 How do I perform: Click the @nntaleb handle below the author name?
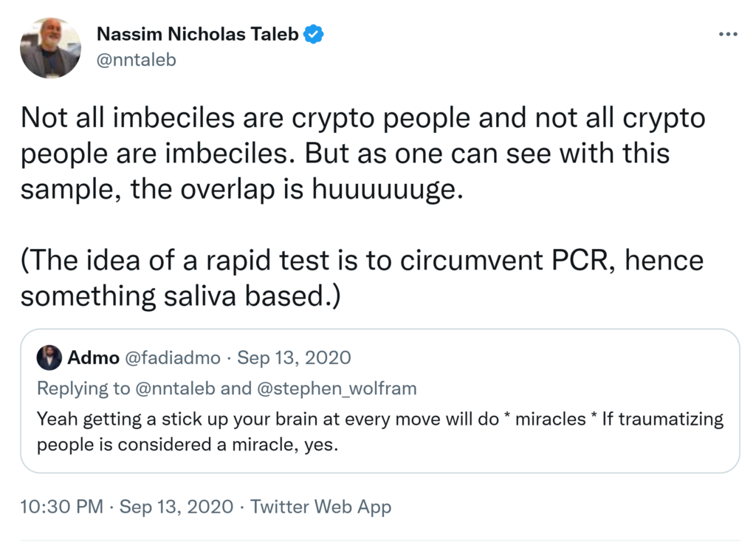(x=137, y=60)
